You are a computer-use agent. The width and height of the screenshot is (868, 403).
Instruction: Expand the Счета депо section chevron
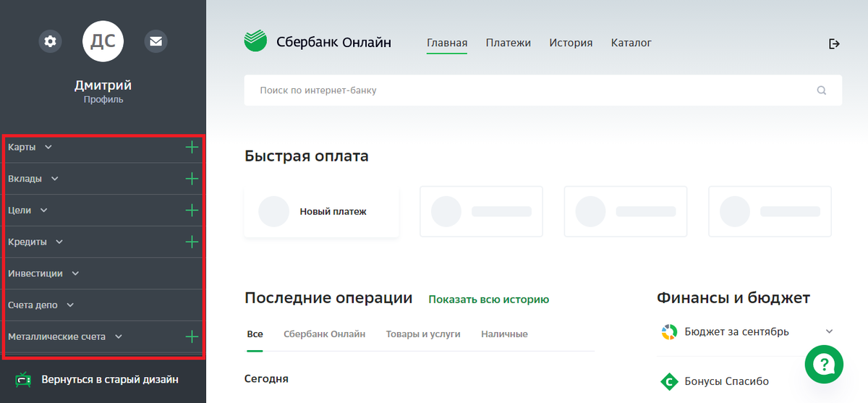coord(70,305)
